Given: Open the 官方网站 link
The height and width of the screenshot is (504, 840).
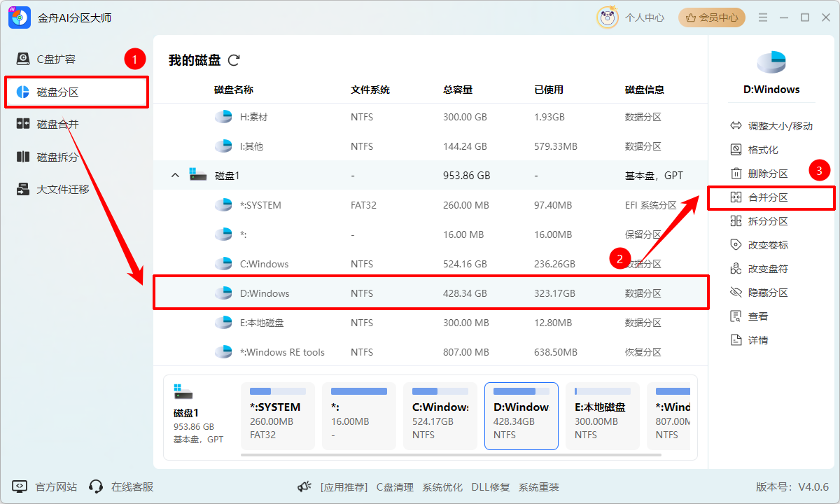Looking at the screenshot, I should coord(45,486).
